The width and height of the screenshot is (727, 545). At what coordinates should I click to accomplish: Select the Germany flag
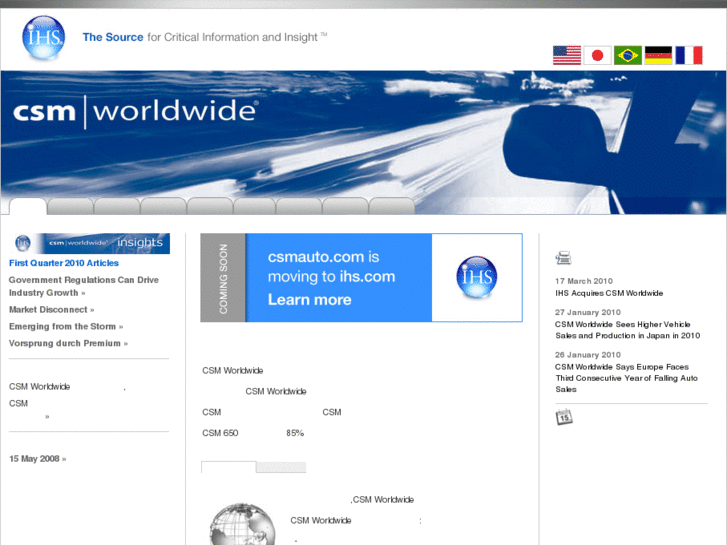[x=658, y=55]
